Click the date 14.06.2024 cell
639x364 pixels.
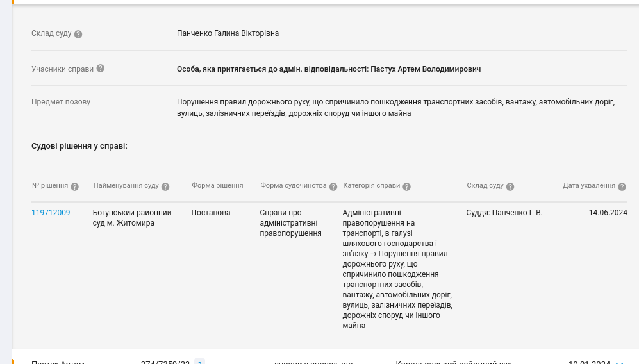[608, 213]
